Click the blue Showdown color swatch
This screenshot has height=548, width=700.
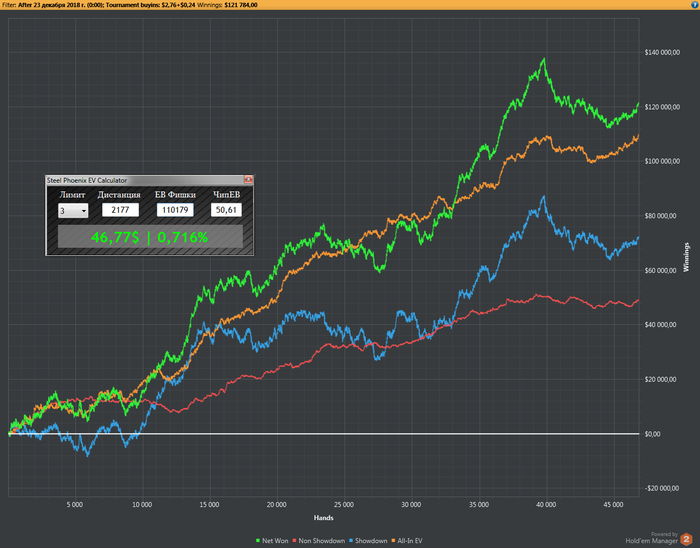[351, 541]
